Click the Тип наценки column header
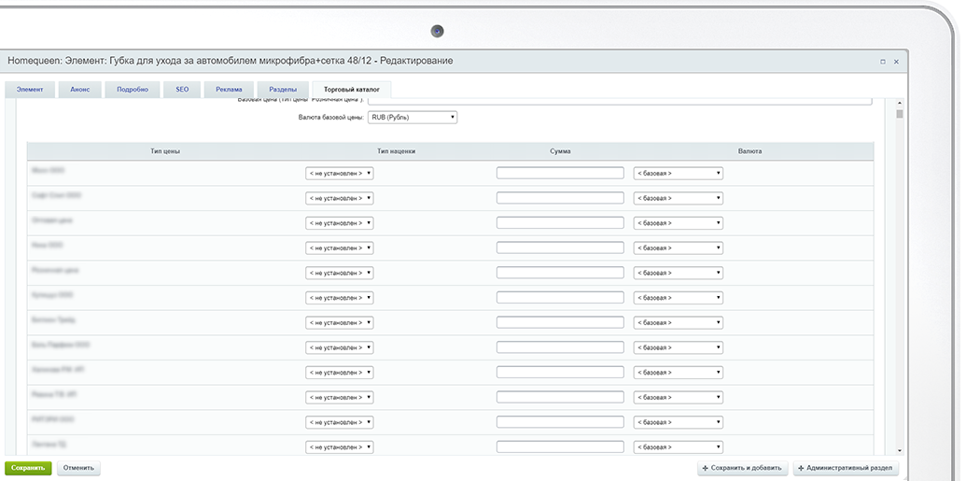 click(x=397, y=151)
